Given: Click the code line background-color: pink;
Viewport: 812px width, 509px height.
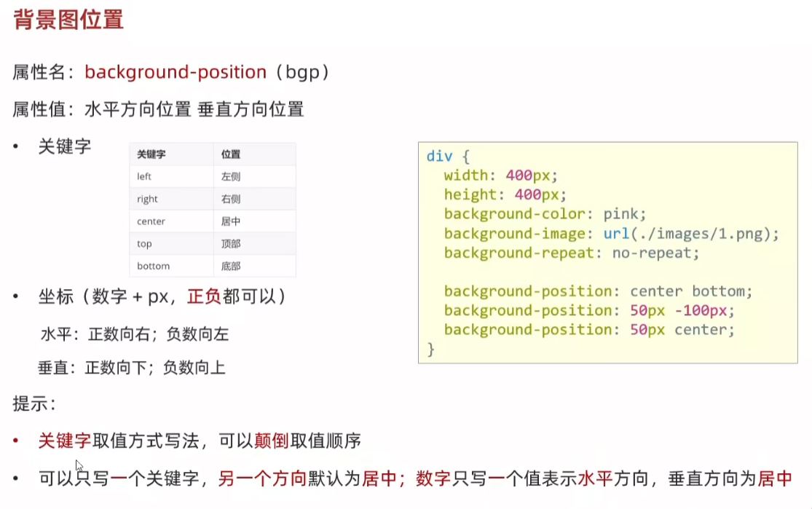Looking at the screenshot, I should (545, 214).
